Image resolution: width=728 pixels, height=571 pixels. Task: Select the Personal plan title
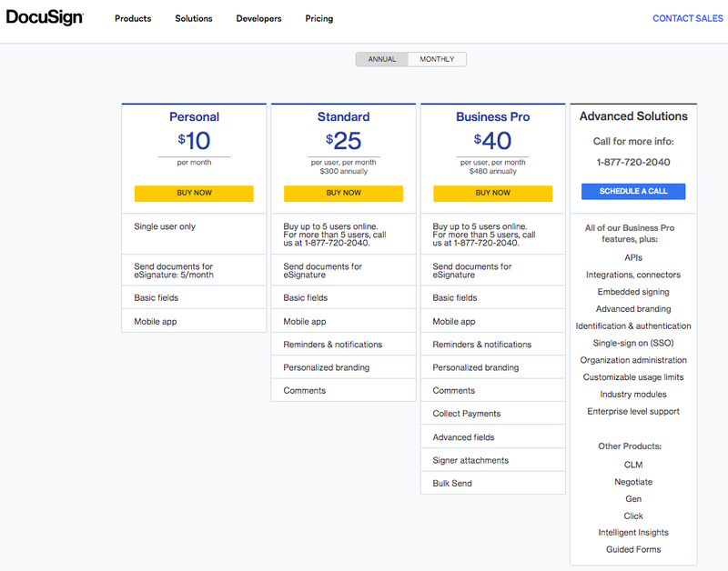click(194, 117)
